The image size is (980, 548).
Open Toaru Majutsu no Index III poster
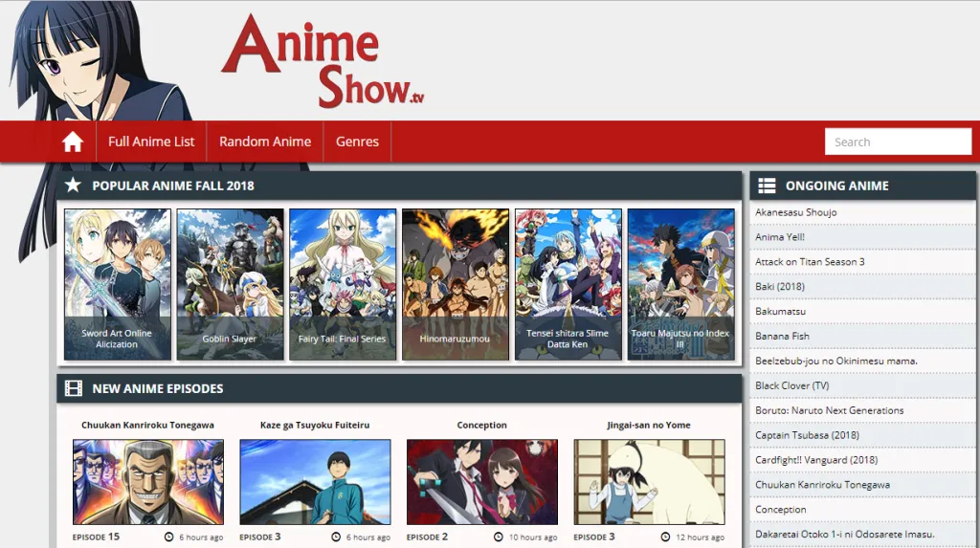[680, 284]
